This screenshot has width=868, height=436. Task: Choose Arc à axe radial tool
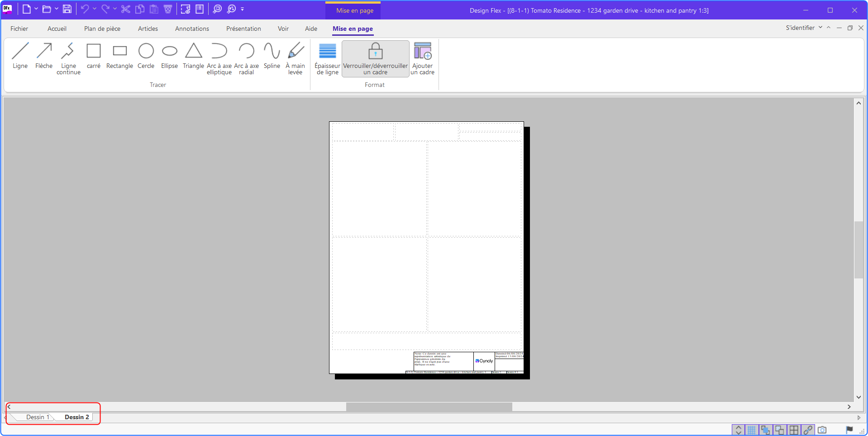pyautogui.click(x=246, y=59)
